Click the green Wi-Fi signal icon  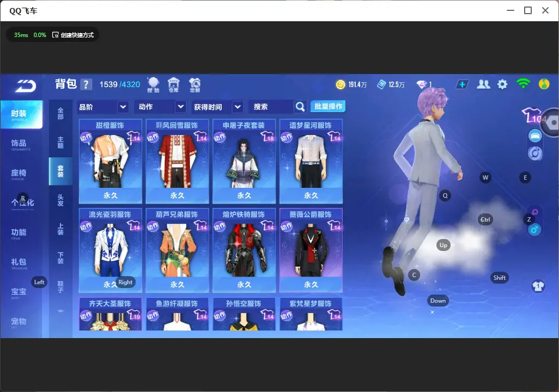523,84
